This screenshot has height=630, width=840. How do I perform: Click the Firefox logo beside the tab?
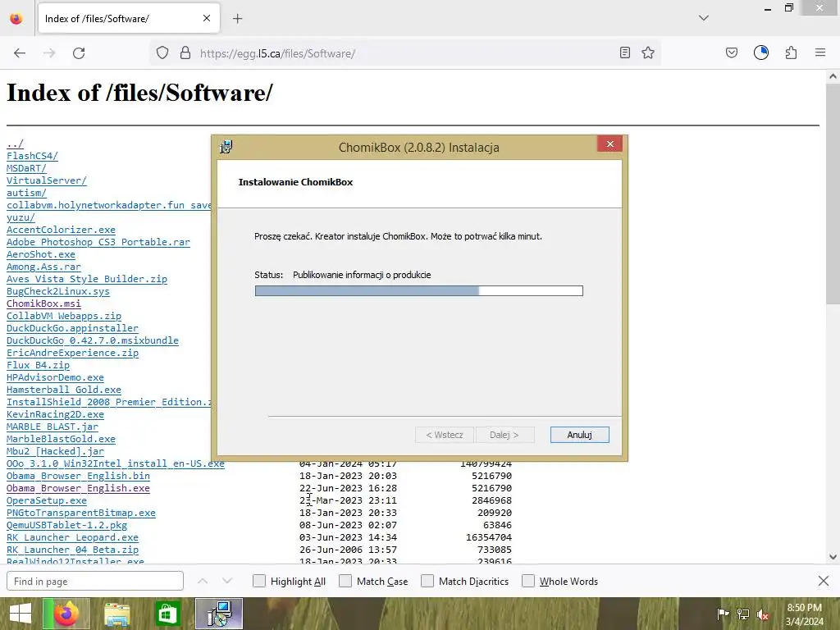point(16,18)
